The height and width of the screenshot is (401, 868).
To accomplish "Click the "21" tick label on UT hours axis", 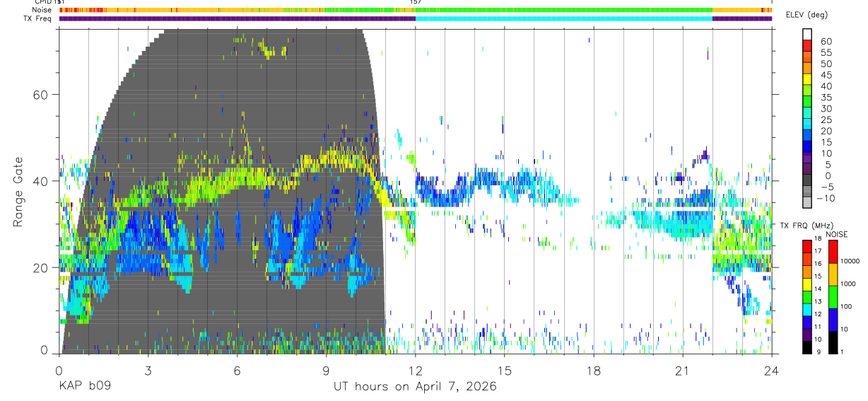I will [683, 370].
